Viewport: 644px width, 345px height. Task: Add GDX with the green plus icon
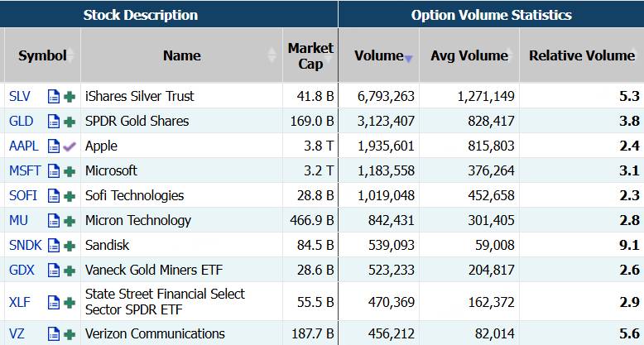click(x=70, y=271)
